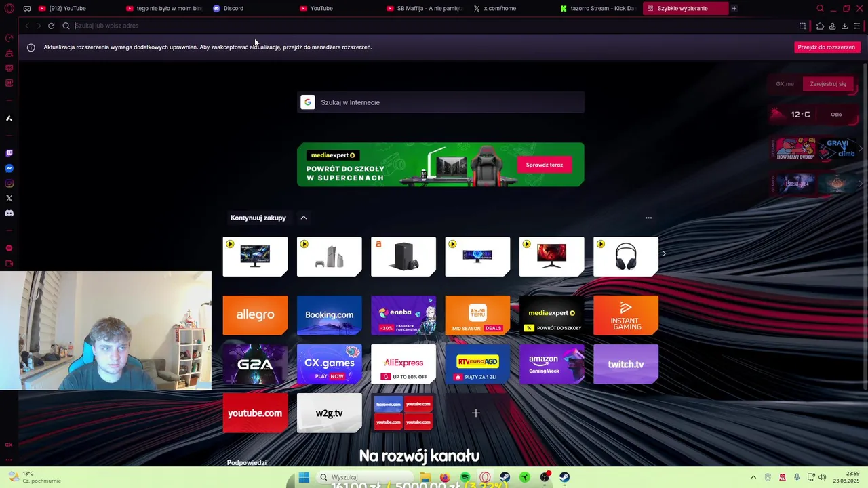Take a snapshot with the toolbar snapshot icon
This screenshot has width=868, height=488.
tap(803, 26)
